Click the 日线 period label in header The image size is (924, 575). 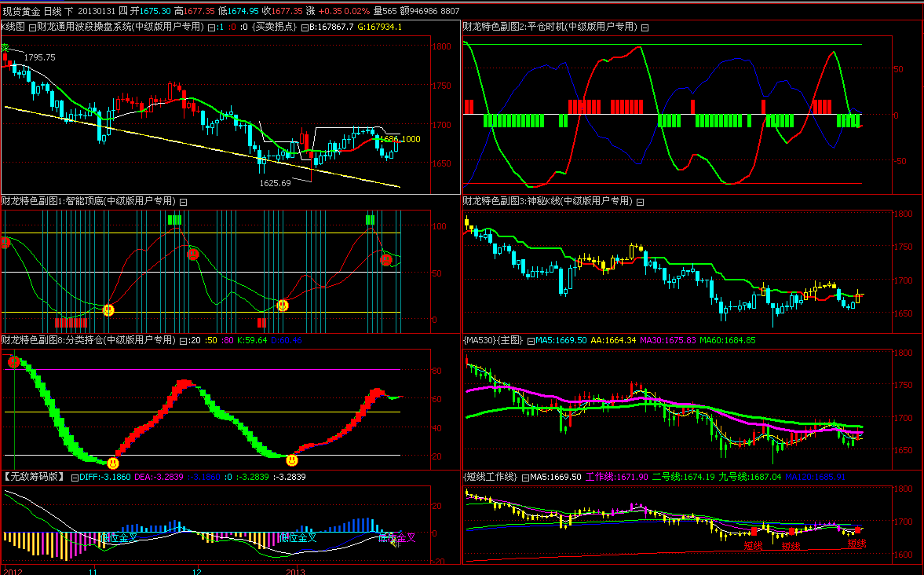pos(53,11)
